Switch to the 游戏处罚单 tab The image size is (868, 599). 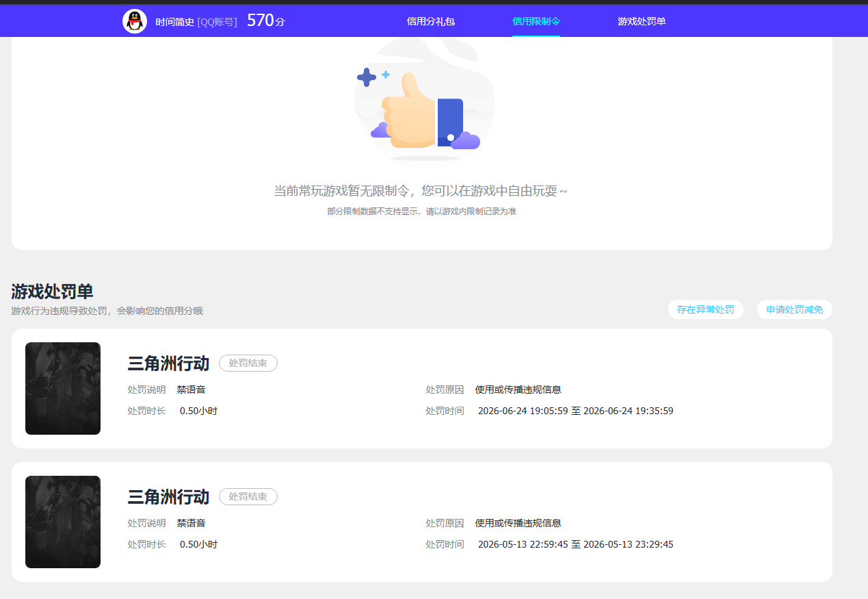642,21
